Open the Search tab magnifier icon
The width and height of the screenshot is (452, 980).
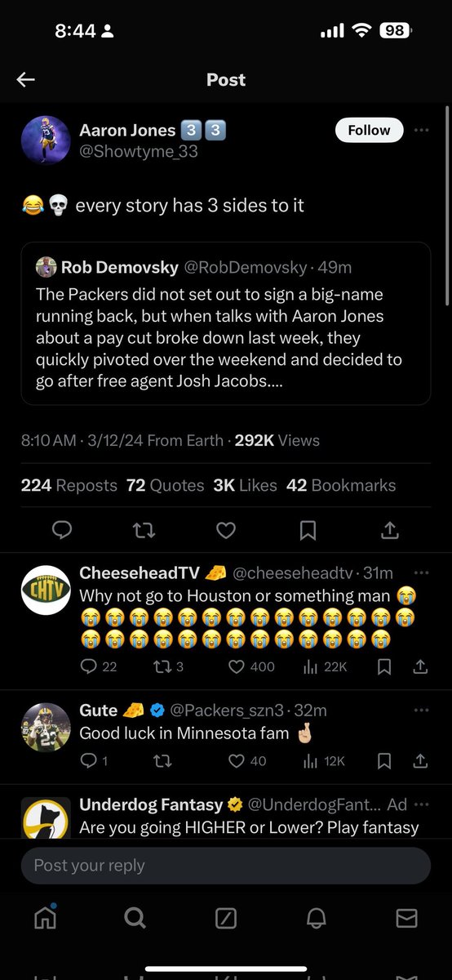135,918
